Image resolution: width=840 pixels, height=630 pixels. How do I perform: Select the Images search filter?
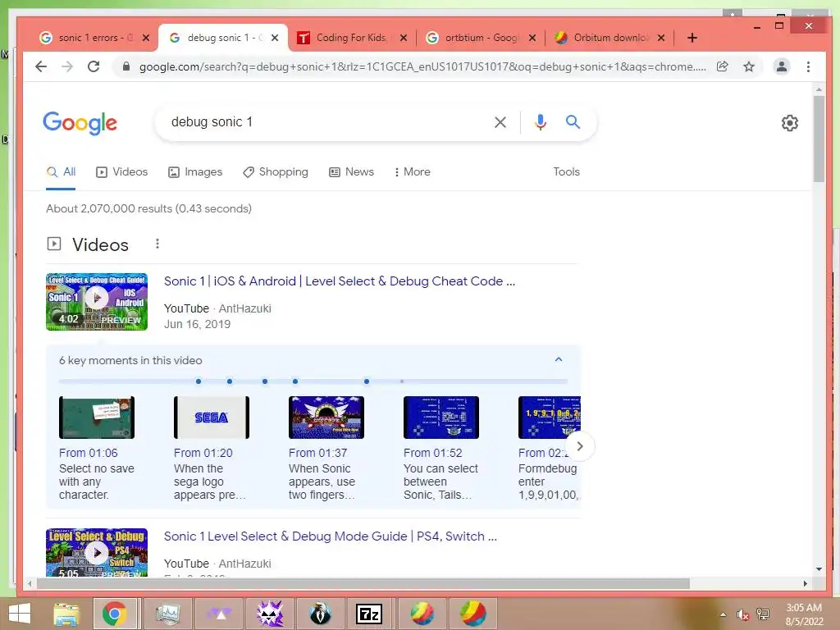pyautogui.click(x=195, y=172)
